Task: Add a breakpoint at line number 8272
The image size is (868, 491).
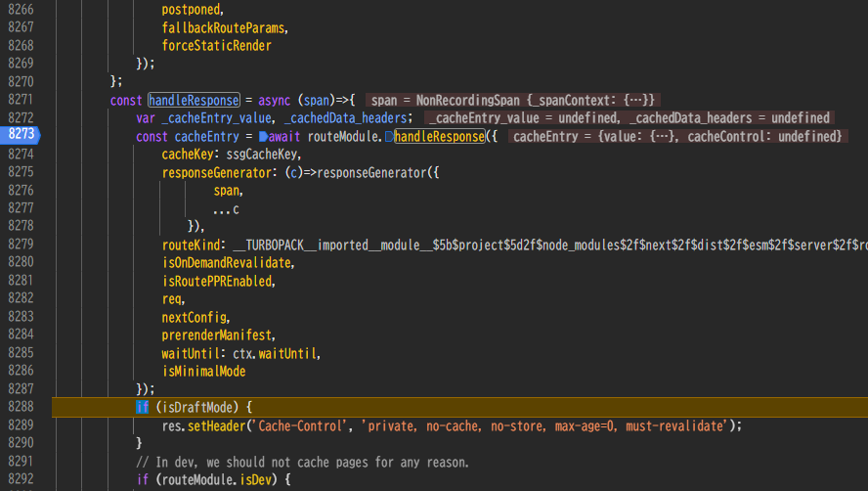Action: point(21,118)
